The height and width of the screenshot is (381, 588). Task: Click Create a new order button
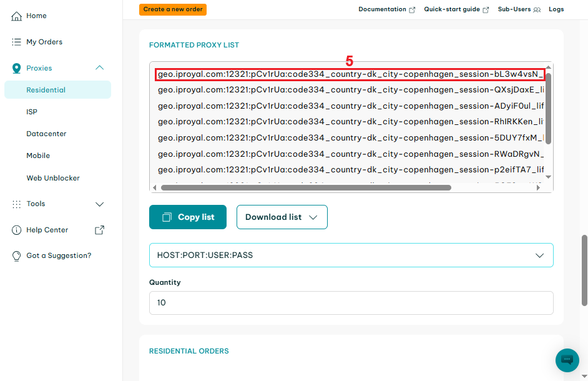tap(173, 9)
